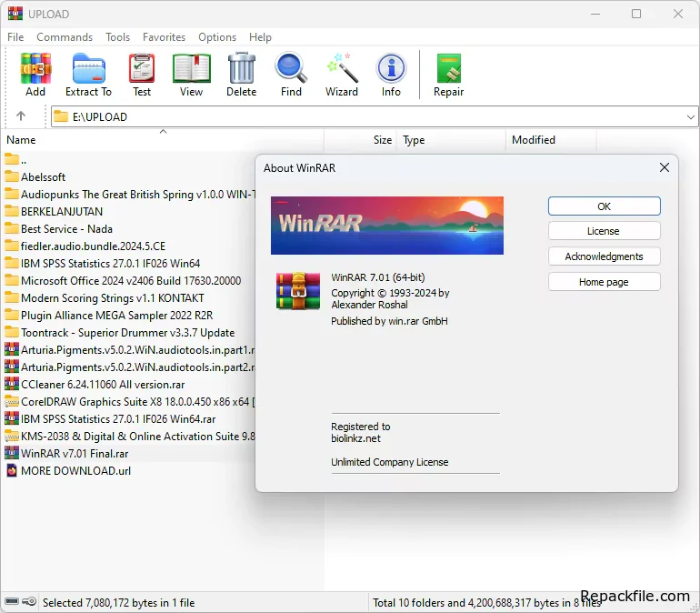
Task: Select the IBM SPSS Statistics rar file icon
Action: pyautogui.click(x=12, y=418)
